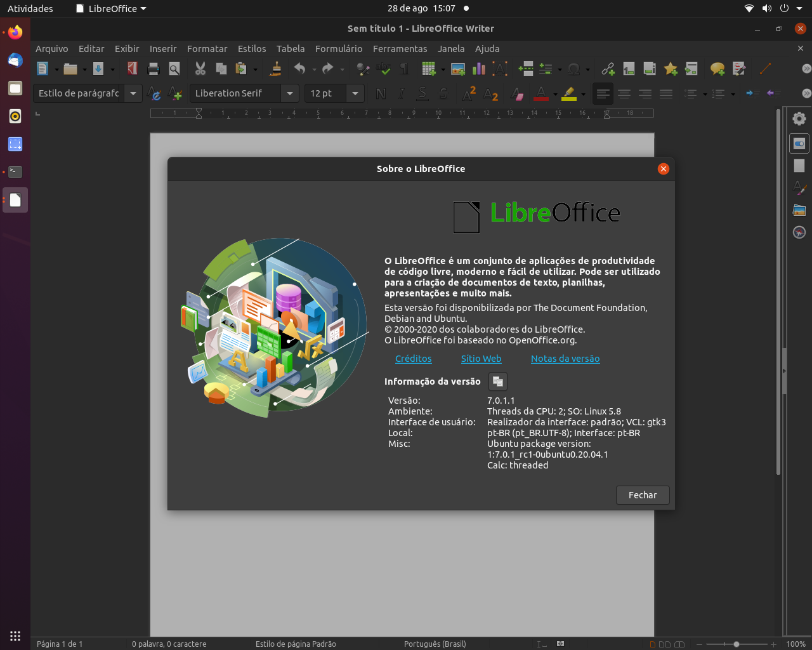812x650 pixels.
Task: Enable Center alignment button
Action: tap(624, 93)
